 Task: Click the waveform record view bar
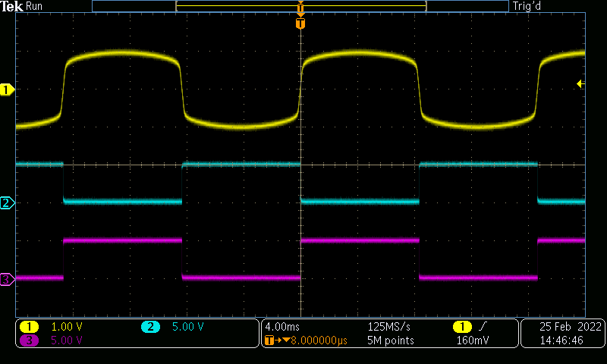click(x=300, y=6)
